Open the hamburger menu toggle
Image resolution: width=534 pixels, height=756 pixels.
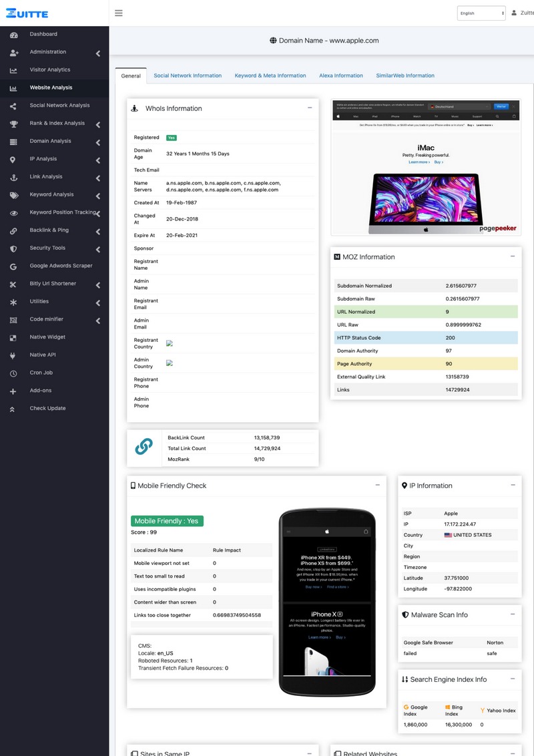119,13
